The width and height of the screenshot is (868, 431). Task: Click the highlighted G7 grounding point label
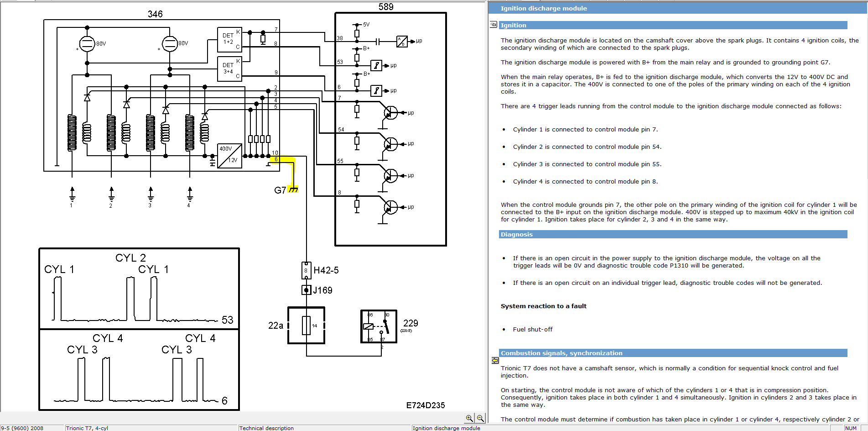(x=280, y=190)
